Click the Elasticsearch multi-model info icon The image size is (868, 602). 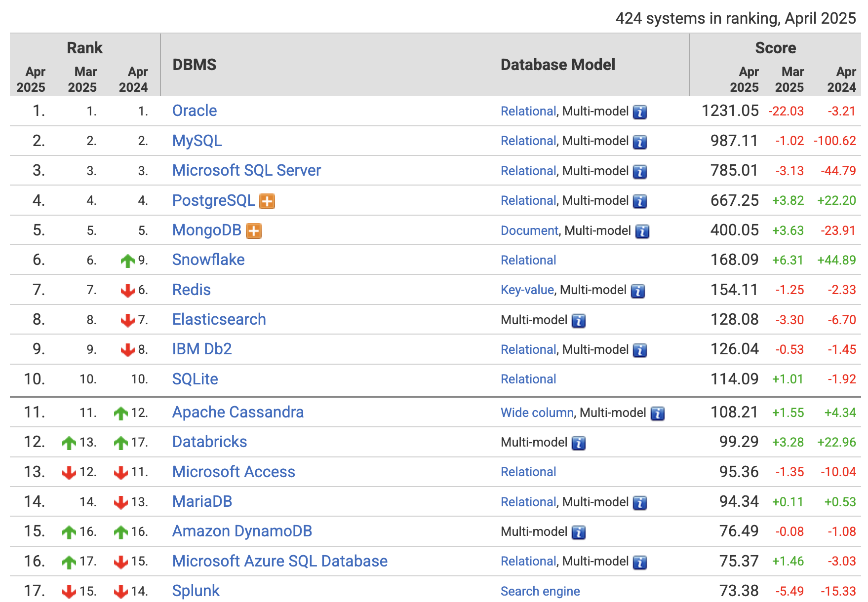[579, 321]
